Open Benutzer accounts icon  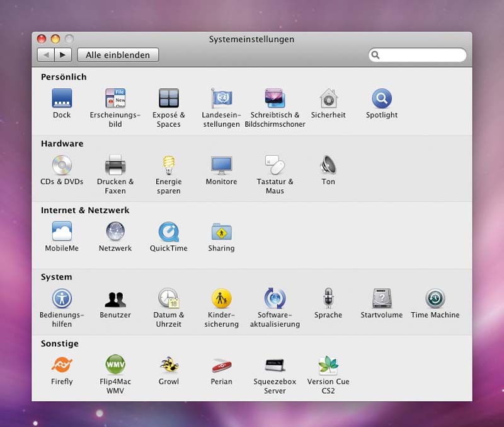point(115,299)
